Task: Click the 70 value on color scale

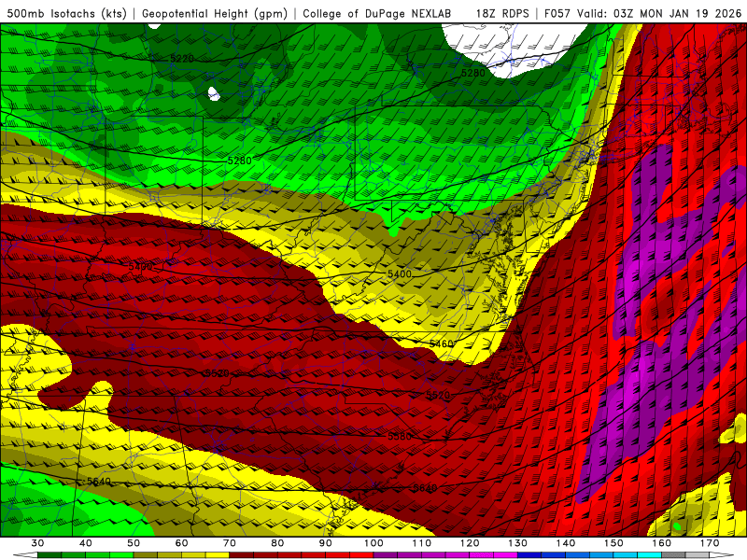Action: pos(229,543)
